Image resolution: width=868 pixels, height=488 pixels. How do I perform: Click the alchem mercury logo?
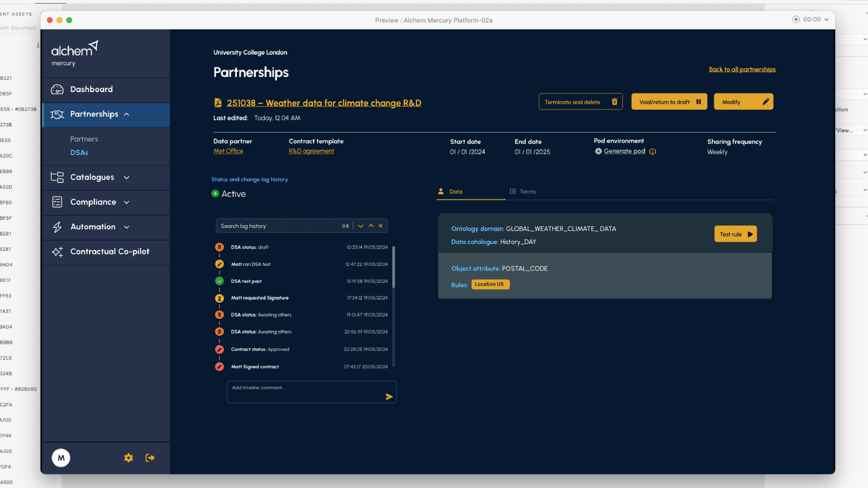(x=75, y=54)
